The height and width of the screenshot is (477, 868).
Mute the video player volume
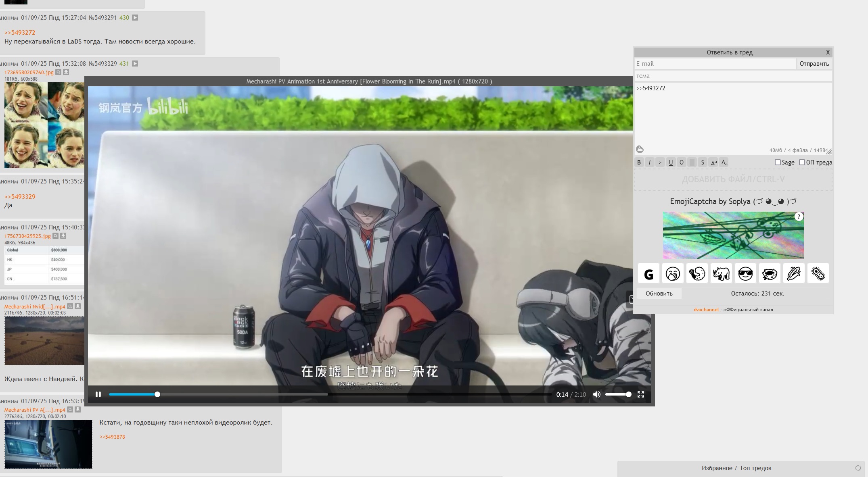coord(596,394)
